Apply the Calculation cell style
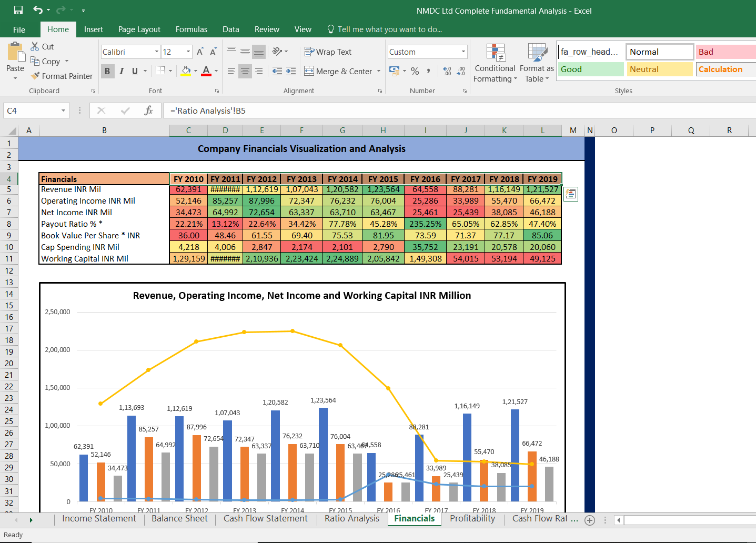Image resolution: width=756 pixels, height=543 pixels. click(726, 69)
